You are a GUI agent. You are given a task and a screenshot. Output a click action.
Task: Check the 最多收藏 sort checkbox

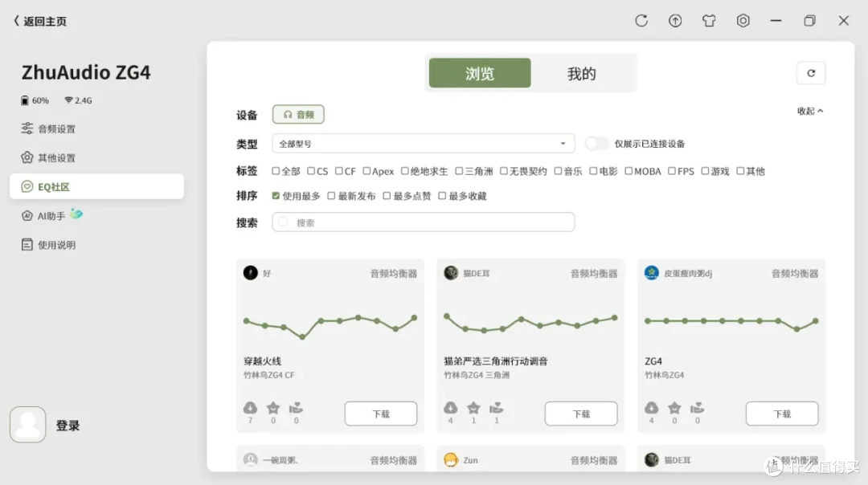pos(442,196)
